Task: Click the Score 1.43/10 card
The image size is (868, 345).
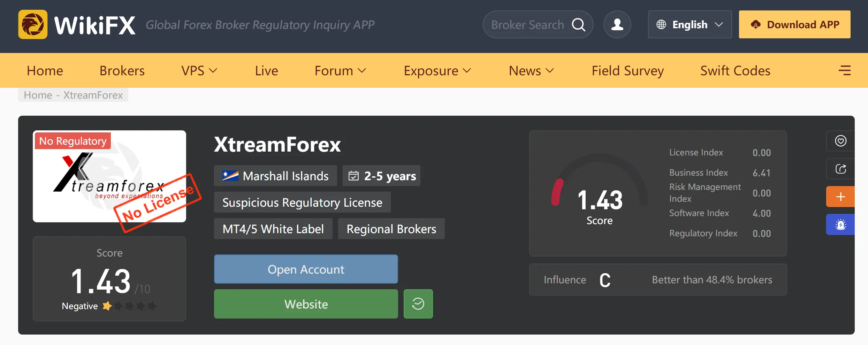Action: click(109, 279)
